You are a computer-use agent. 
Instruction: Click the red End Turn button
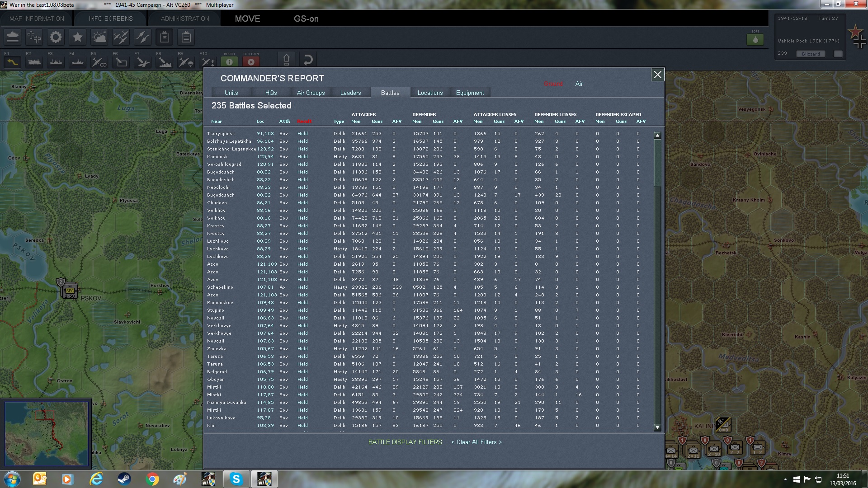coord(251,62)
